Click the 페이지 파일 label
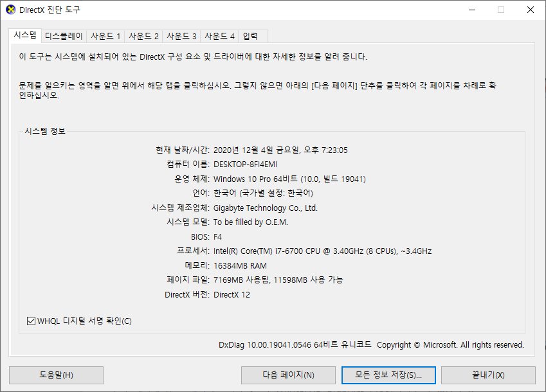This screenshot has height=392, width=546. [x=188, y=280]
